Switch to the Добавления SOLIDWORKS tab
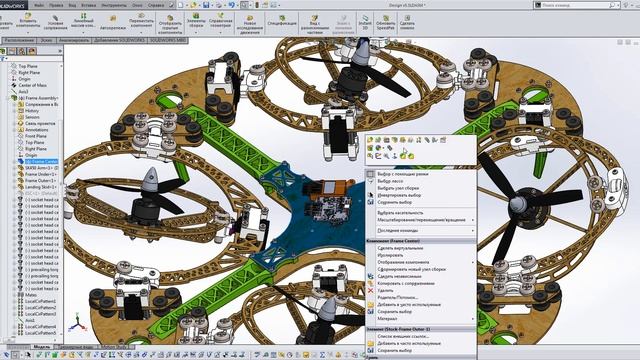This screenshot has height=360, width=640. 119,40
